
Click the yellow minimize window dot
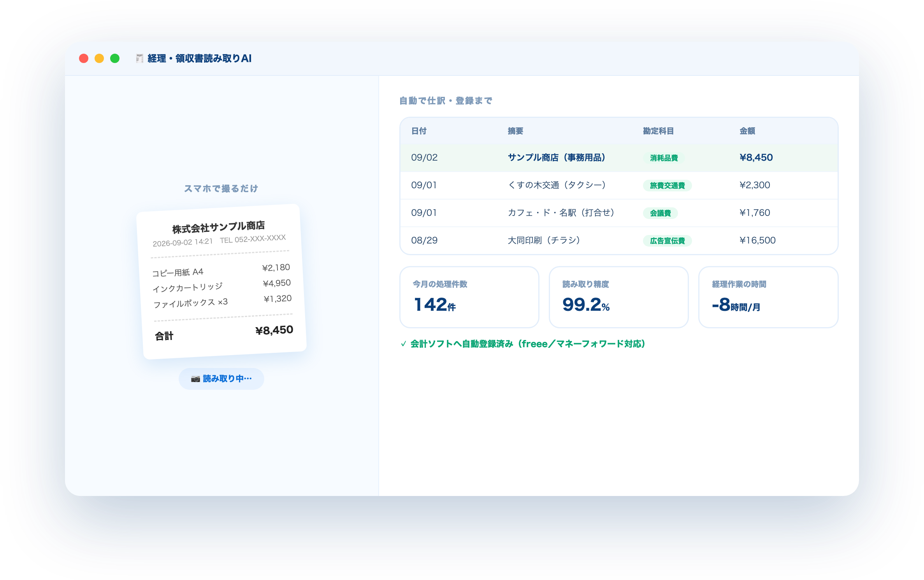pyautogui.click(x=99, y=58)
